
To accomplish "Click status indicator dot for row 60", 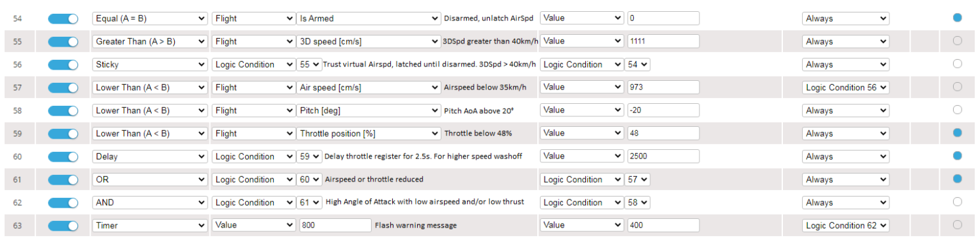I will 957,156.
